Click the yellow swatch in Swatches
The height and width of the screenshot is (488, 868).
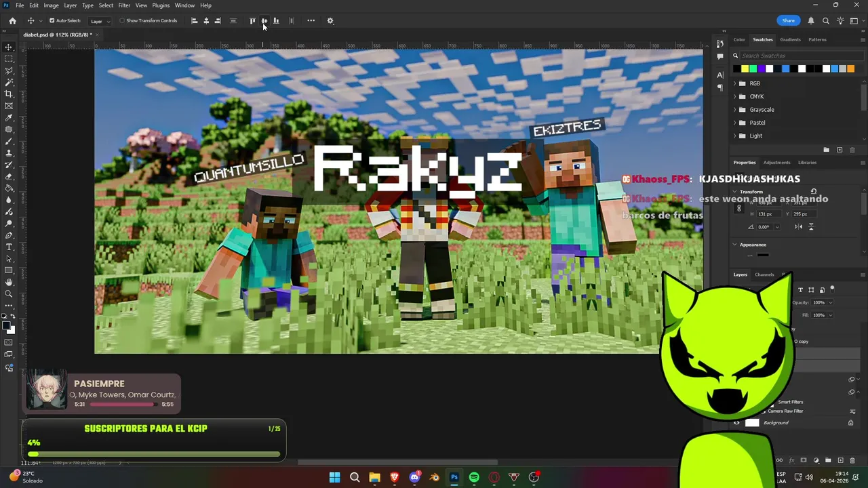[x=745, y=68]
